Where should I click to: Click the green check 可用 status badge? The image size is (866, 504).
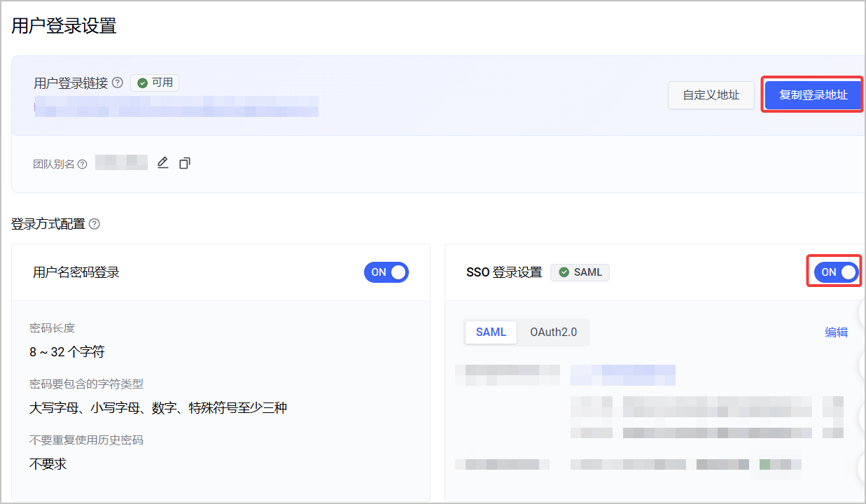[155, 83]
